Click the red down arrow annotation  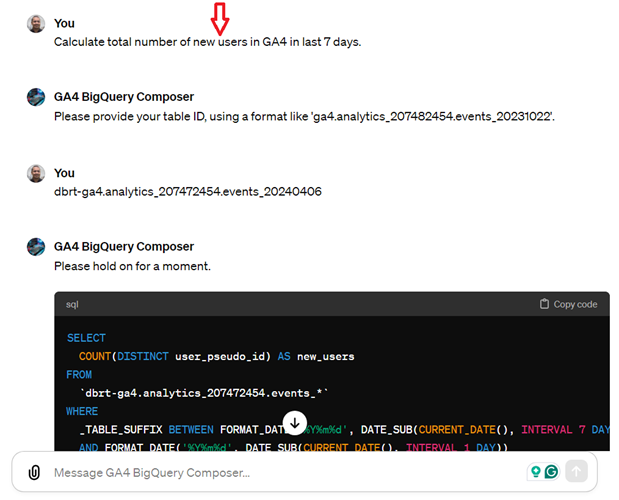point(220,19)
